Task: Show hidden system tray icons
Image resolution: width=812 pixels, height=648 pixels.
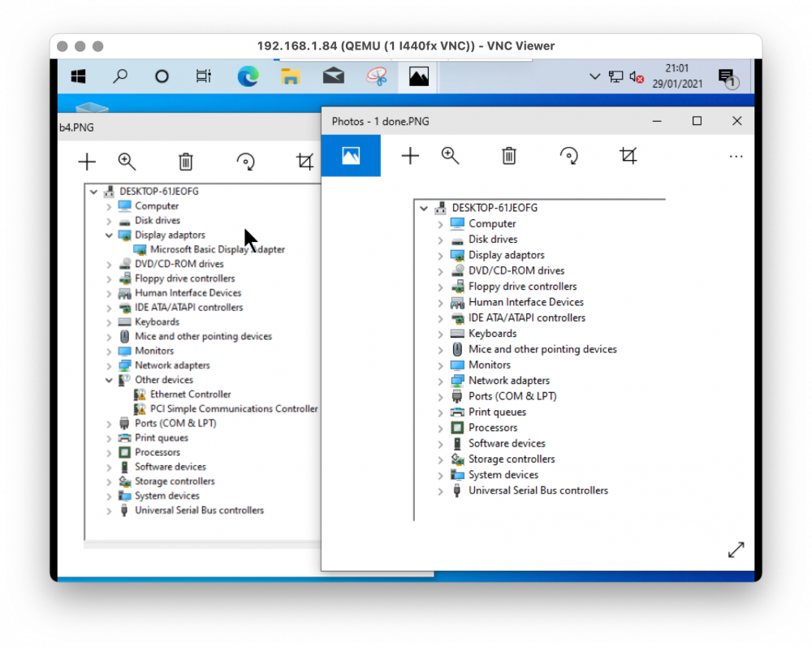Action: 594,76
